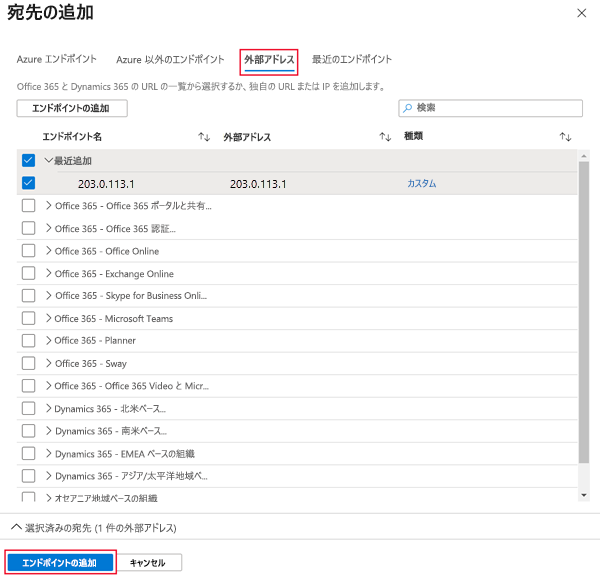Expand Office 365 認証 group

pos(49,228)
